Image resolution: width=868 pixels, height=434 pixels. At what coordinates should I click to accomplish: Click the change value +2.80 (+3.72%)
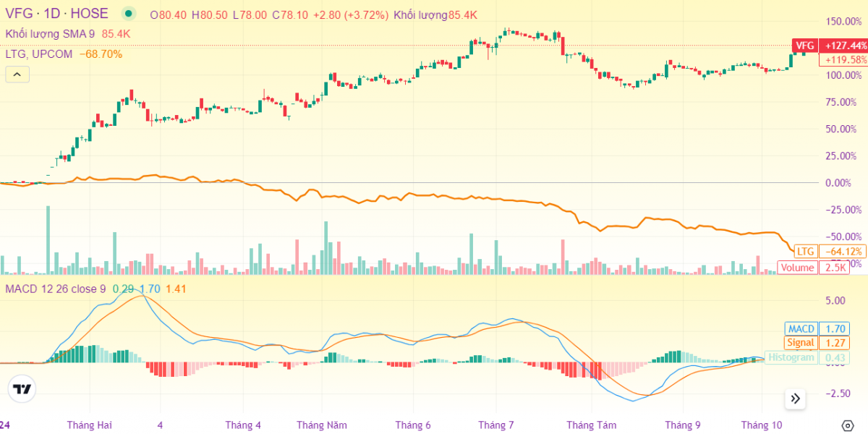point(350,14)
